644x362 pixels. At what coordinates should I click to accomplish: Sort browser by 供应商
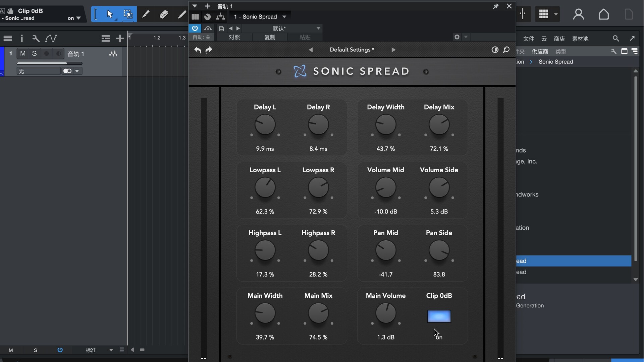540,52
